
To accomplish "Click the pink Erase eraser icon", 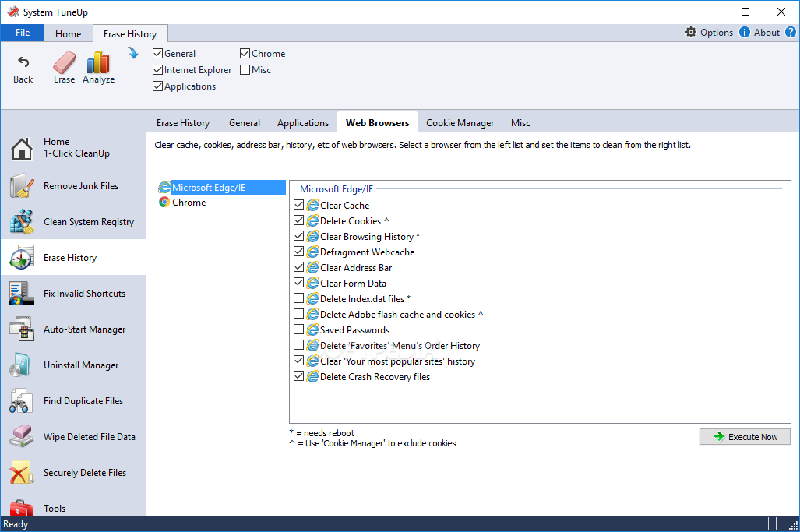I will [x=65, y=62].
